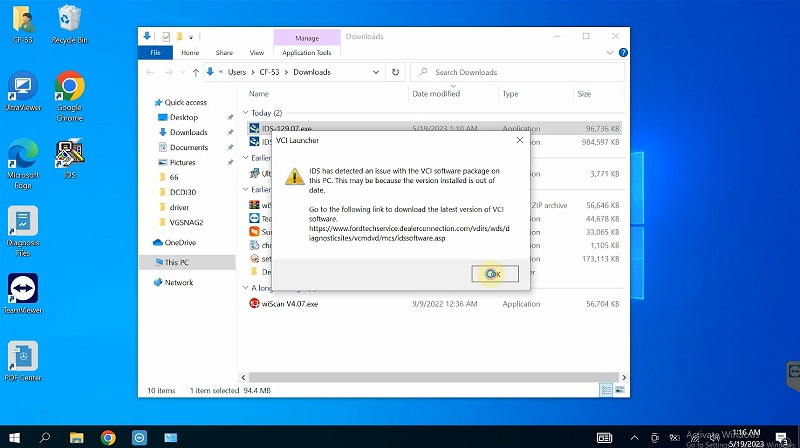Collapse the 'A long time ago' group
This screenshot has height=448, width=800.
coord(247,288)
